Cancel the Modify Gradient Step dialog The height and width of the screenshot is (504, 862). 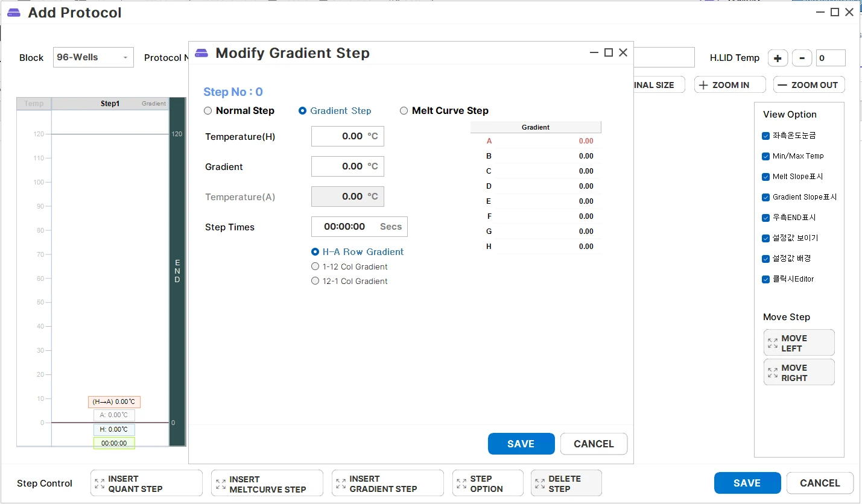click(594, 444)
